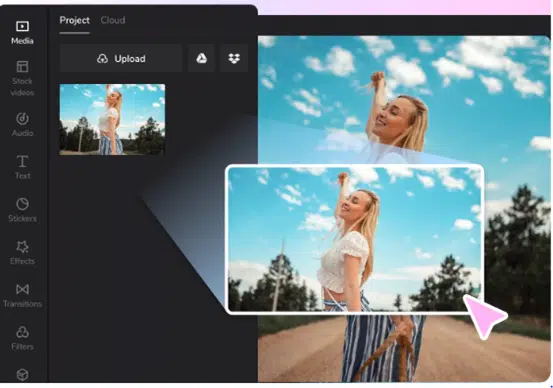Image resolution: width=553 pixels, height=388 pixels.
Task: Open the Media panel in sidebar
Action: (22, 32)
